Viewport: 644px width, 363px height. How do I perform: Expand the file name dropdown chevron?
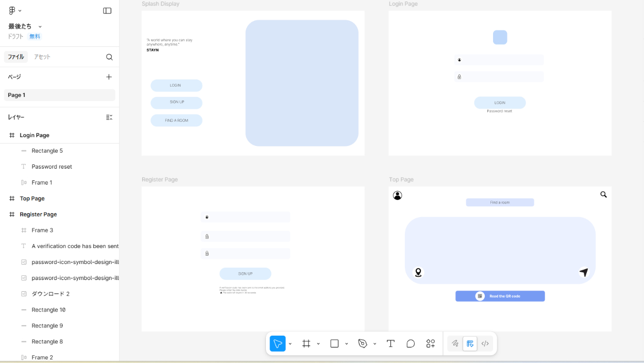40,27
